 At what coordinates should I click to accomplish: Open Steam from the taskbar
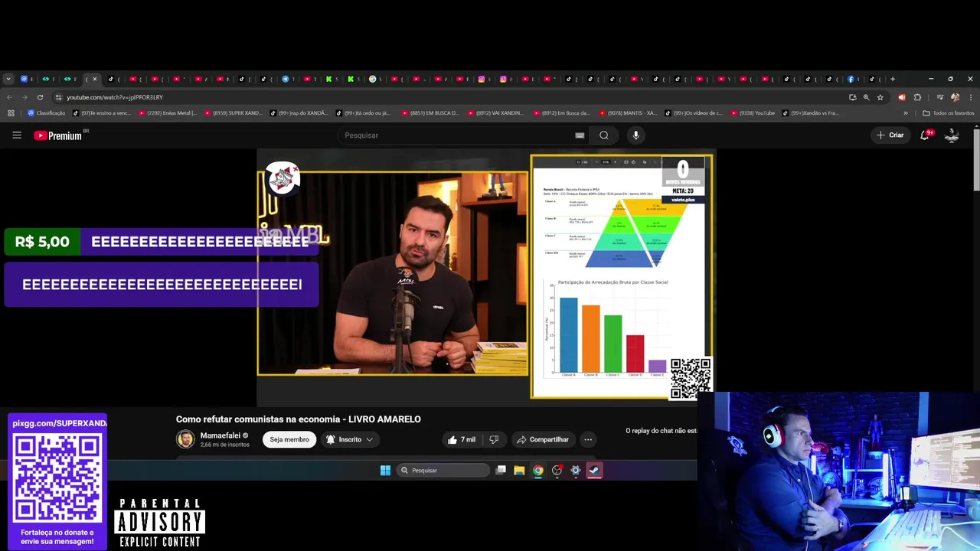594,471
